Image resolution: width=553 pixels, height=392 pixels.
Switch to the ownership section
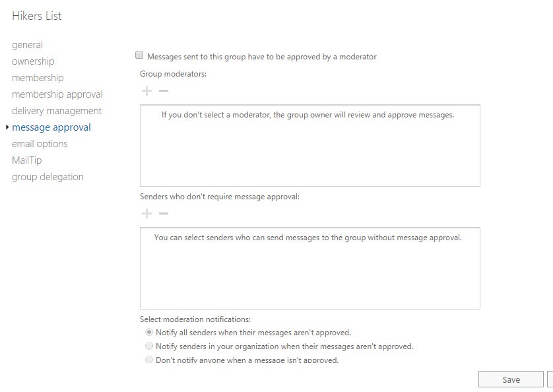pos(33,61)
